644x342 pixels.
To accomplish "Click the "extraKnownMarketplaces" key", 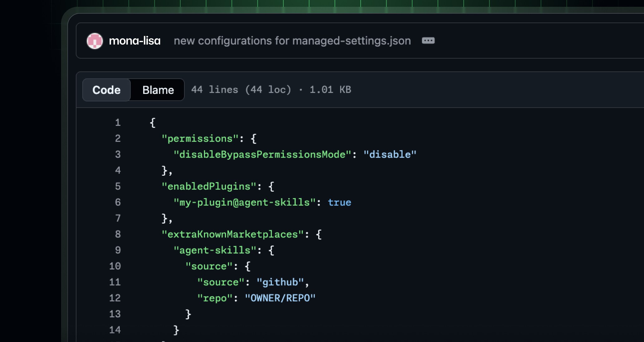I will point(233,234).
